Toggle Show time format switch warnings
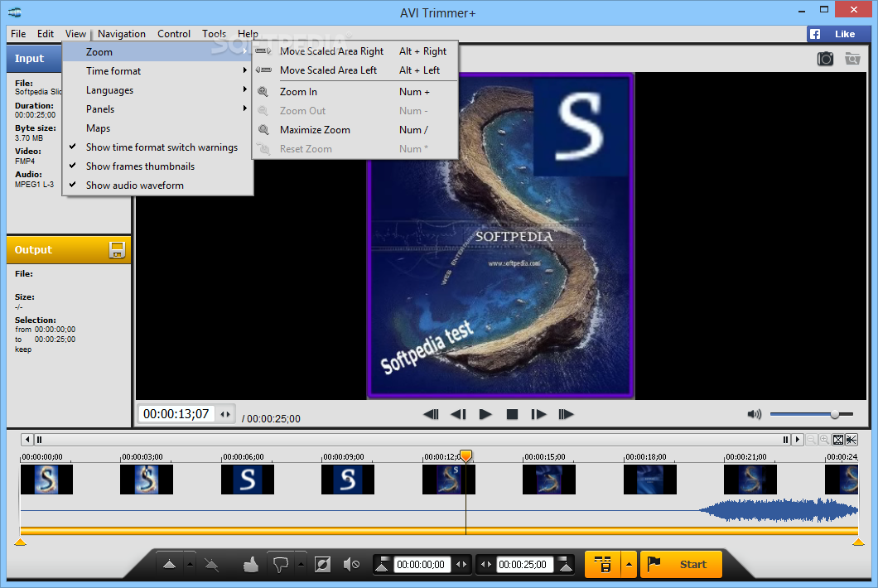Viewport: 878px width, 588px height. (158, 147)
